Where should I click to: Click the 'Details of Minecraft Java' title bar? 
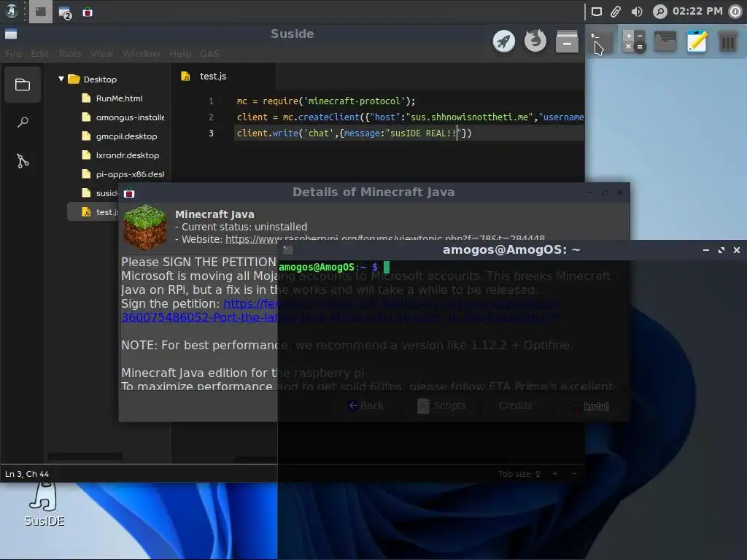point(373,192)
